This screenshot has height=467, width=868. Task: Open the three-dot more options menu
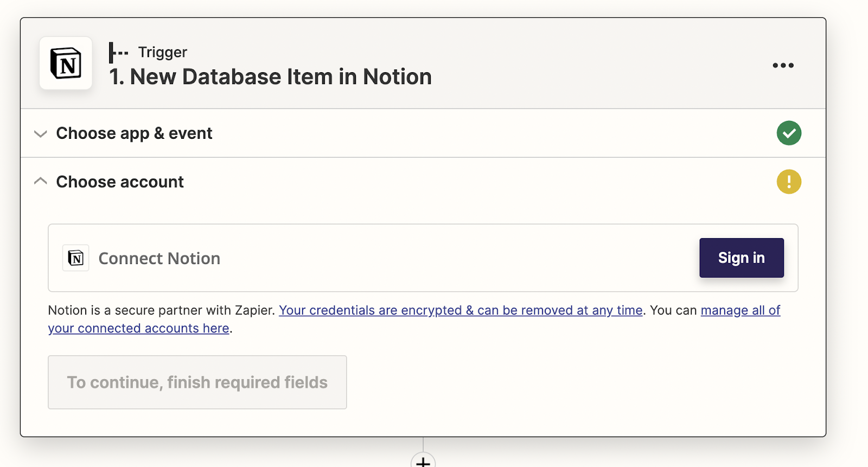pos(783,66)
